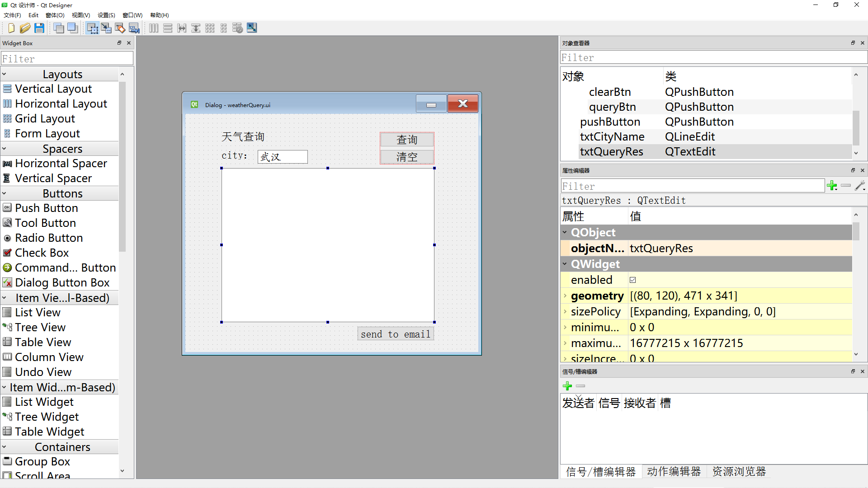The height and width of the screenshot is (488, 868).
Task: Open the Edit menu
Action: 33,15
